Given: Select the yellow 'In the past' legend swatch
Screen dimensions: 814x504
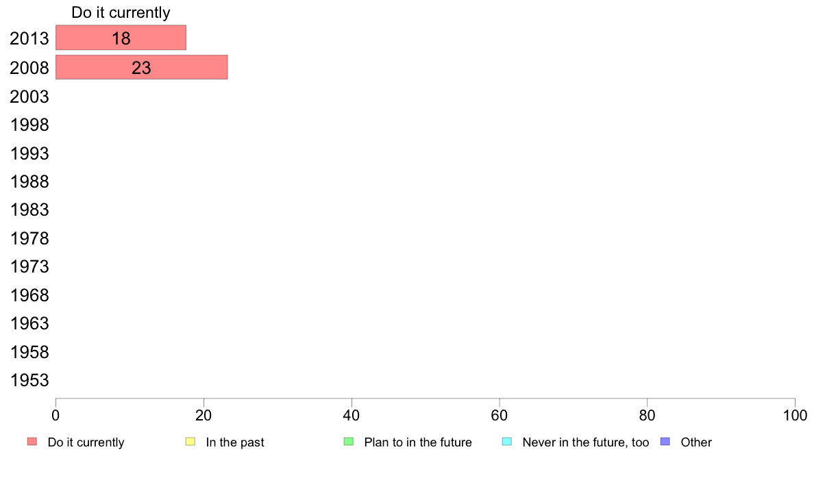Looking at the screenshot, I should (x=190, y=442).
